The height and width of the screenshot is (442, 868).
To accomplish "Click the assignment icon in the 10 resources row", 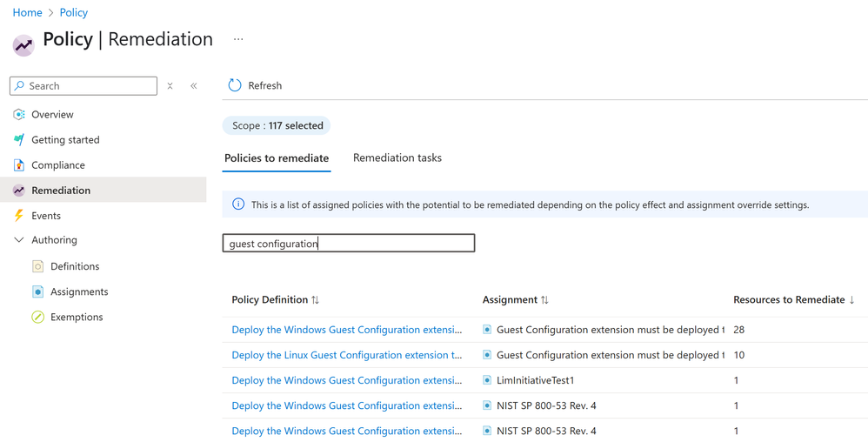I will tap(487, 355).
